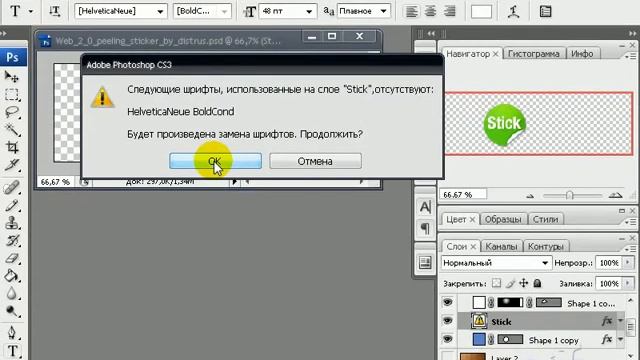The width and height of the screenshot is (640, 360).
Task: Toggle lock all
Action: click(x=537, y=283)
